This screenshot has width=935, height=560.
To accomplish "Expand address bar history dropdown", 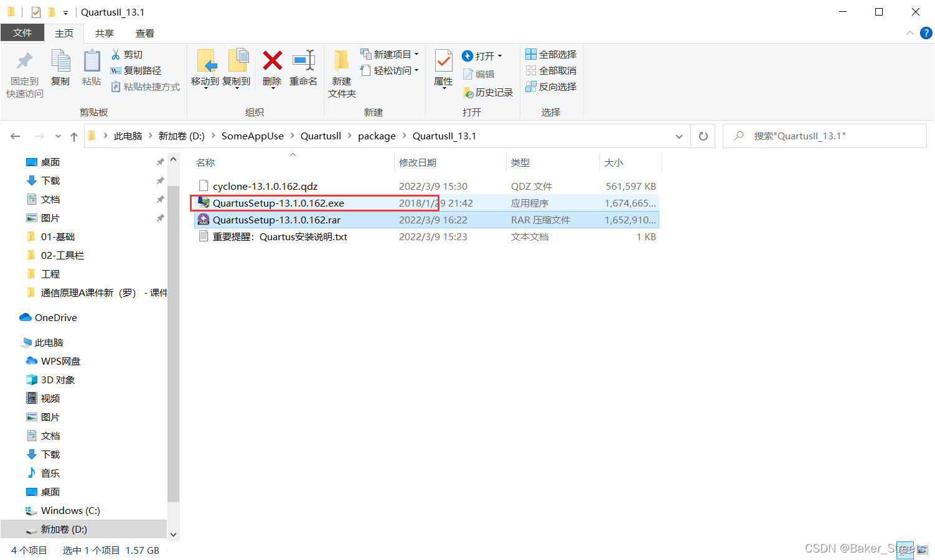I will (x=679, y=136).
